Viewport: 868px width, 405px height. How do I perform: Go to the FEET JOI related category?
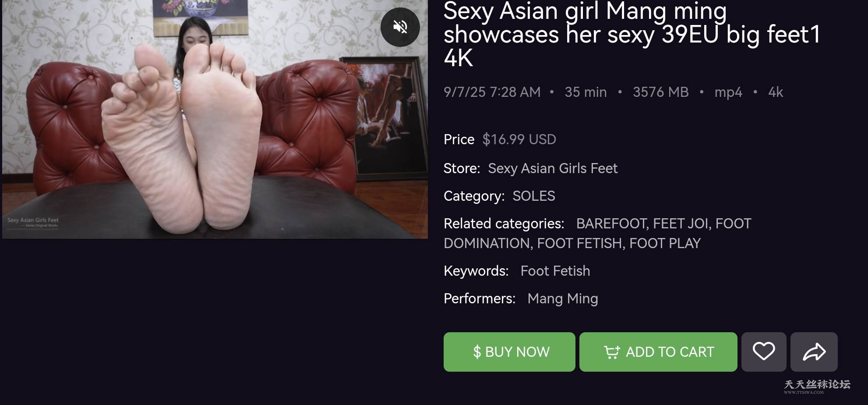[680, 224]
